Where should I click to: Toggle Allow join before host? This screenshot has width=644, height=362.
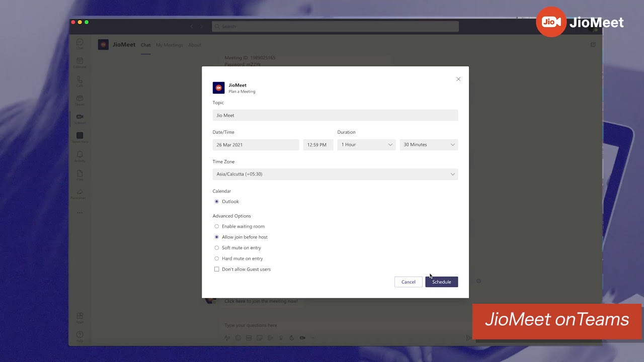(x=217, y=237)
